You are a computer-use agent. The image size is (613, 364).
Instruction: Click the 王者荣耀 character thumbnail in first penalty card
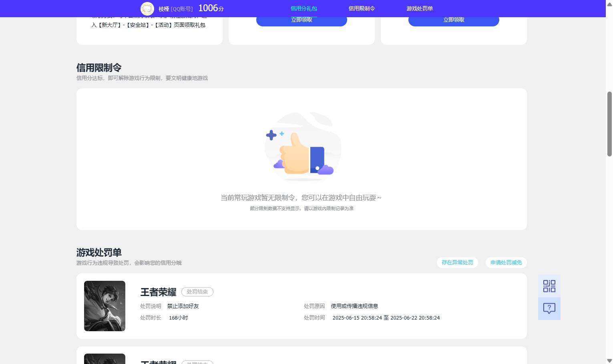(105, 306)
